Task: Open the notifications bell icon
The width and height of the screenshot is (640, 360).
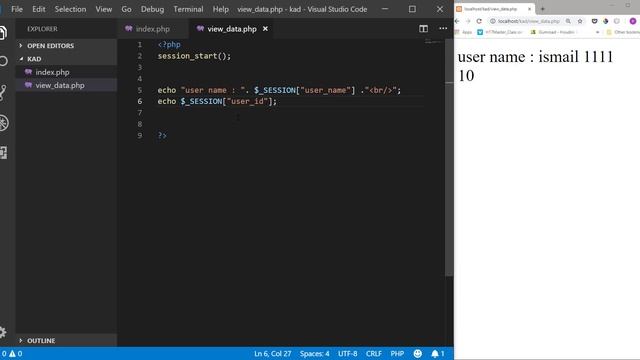Action: (438, 353)
